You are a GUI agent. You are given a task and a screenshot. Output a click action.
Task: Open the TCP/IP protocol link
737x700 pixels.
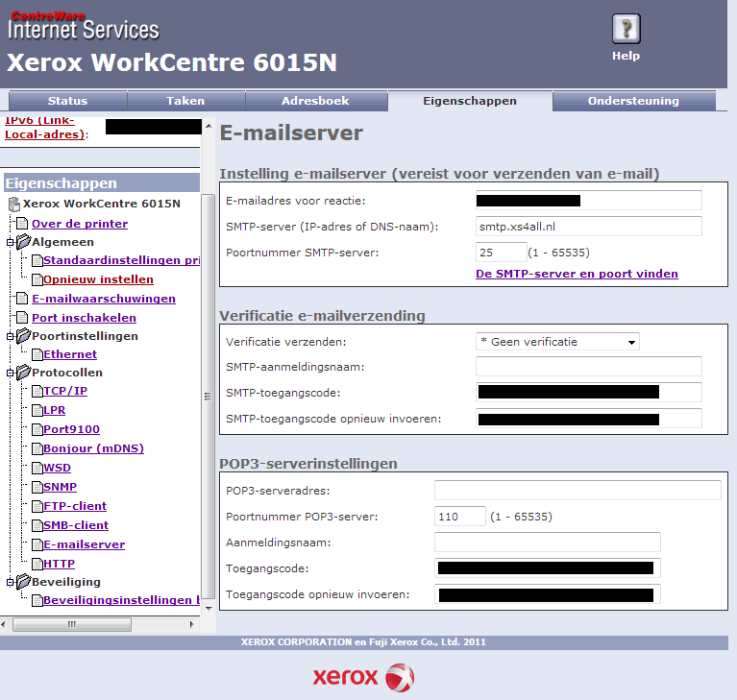pyautogui.click(x=65, y=391)
